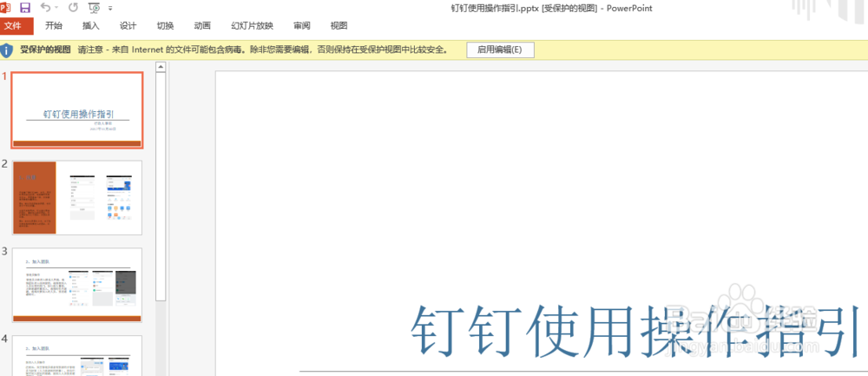This screenshot has height=376, width=868.
Task: Open Customize Quick Access Toolbar dropdown
Action: (x=110, y=9)
